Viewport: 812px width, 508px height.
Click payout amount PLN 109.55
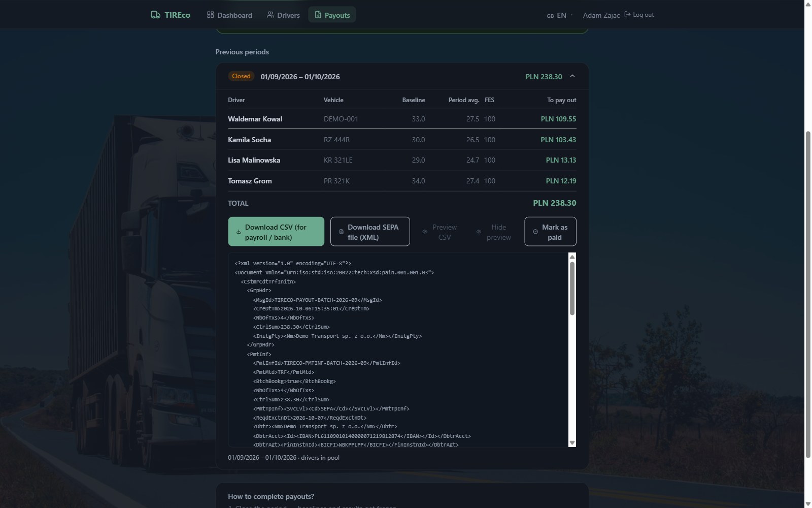coord(558,119)
